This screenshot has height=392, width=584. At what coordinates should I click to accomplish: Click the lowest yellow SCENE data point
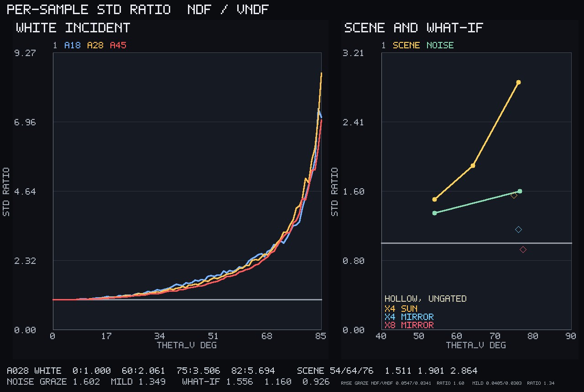pyautogui.click(x=434, y=199)
